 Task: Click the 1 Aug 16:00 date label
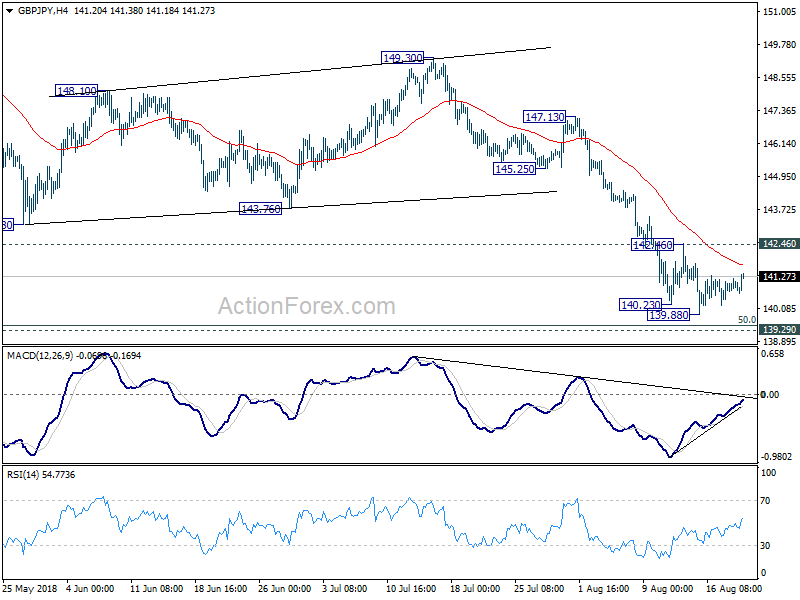point(604,588)
